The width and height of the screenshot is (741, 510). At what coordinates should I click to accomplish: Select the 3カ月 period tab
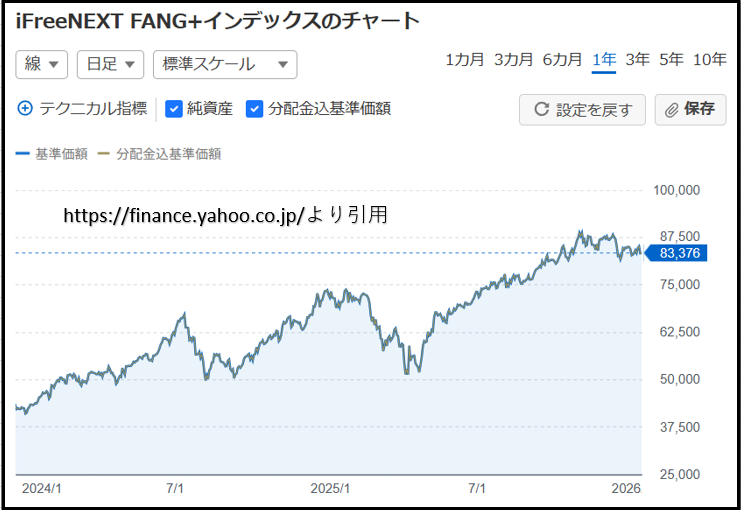(x=513, y=60)
